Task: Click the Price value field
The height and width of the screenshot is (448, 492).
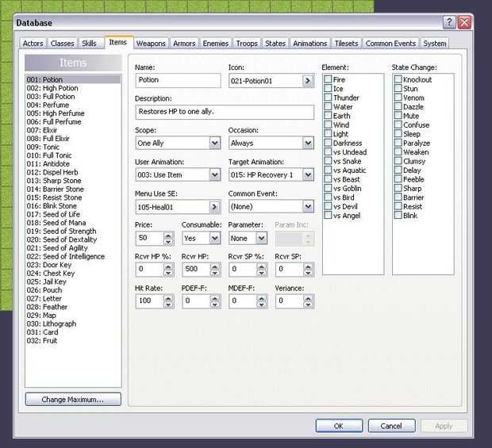Action: (x=150, y=238)
